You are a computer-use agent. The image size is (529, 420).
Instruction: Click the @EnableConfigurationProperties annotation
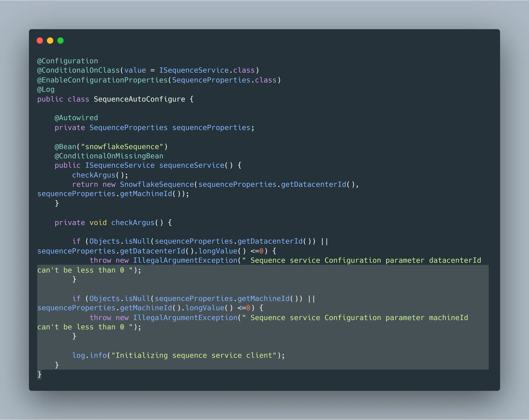102,80
